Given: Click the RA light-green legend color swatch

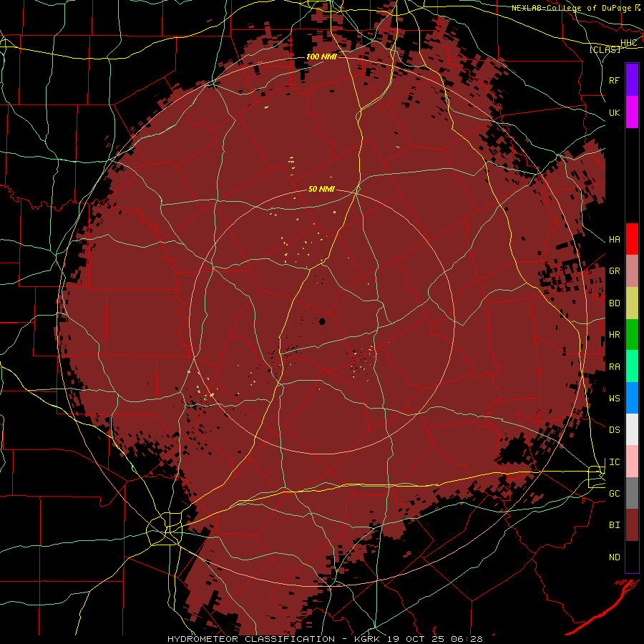Looking at the screenshot, I should tap(632, 366).
